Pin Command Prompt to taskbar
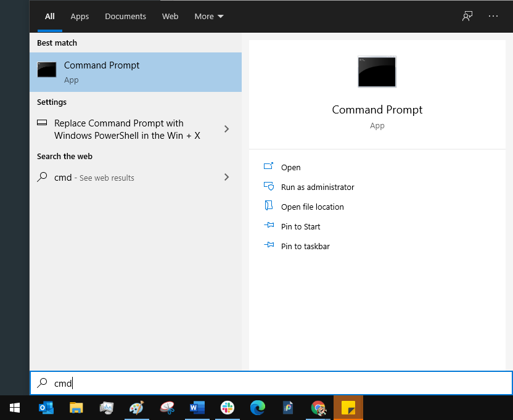 (x=305, y=246)
